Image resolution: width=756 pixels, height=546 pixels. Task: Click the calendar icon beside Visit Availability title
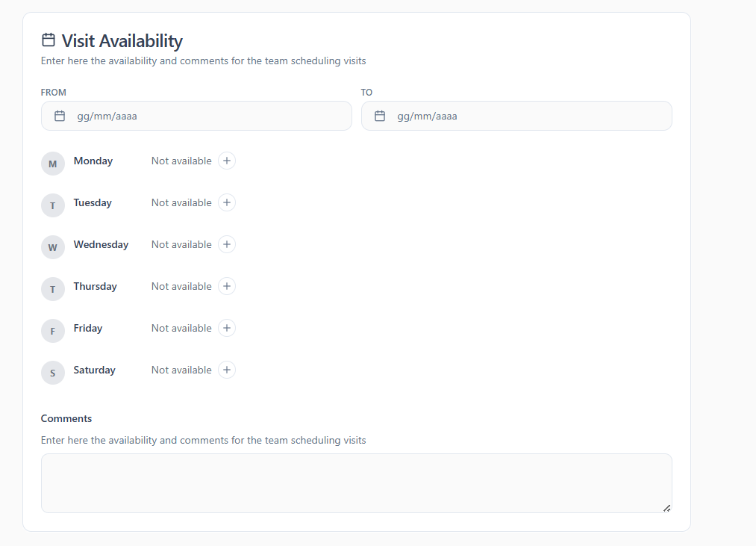pos(49,40)
